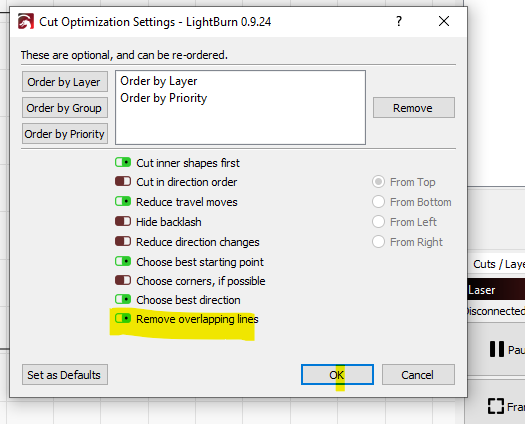This screenshot has height=424, width=525.
Task: Select the From Left radio option
Action: [378, 222]
